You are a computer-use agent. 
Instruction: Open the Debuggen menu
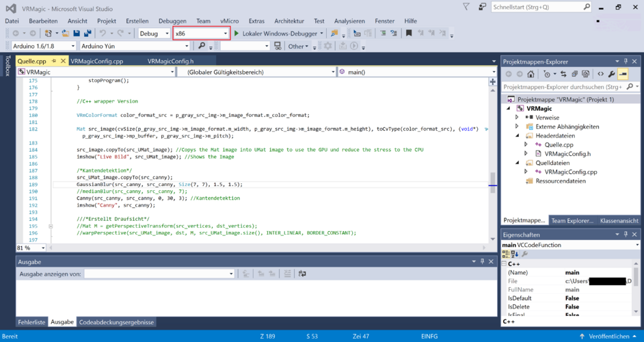(x=172, y=21)
